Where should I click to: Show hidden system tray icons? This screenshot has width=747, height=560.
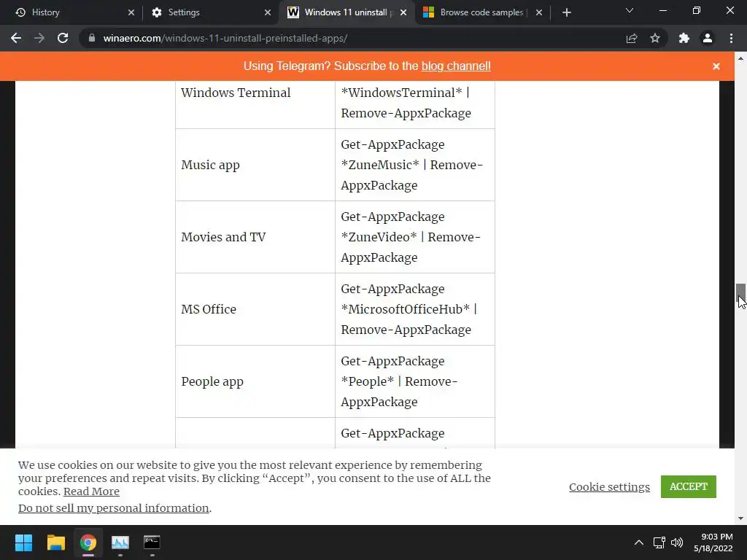pyautogui.click(x=639, y=542)
